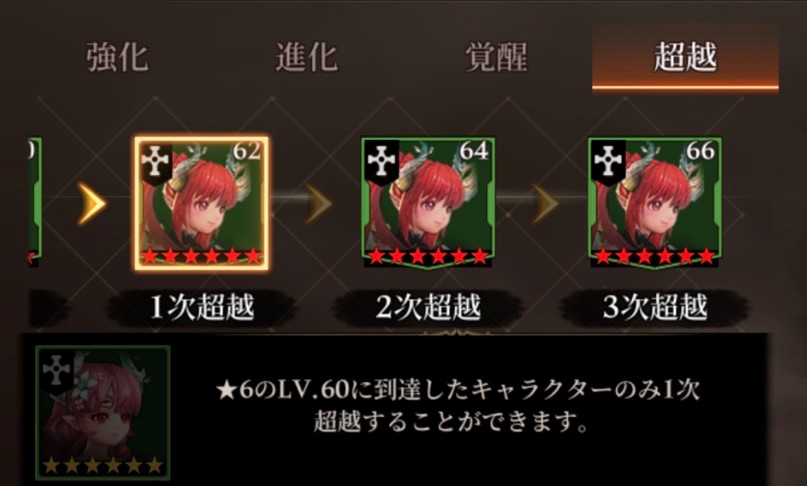Click the cross class icon on level 64 portrait
This screenshot has height=486, width=807.
click(382, 162)
